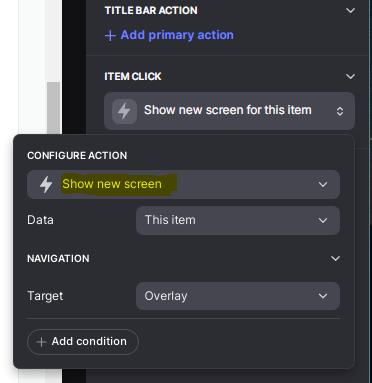Click Add primary action link

point(169,35)
